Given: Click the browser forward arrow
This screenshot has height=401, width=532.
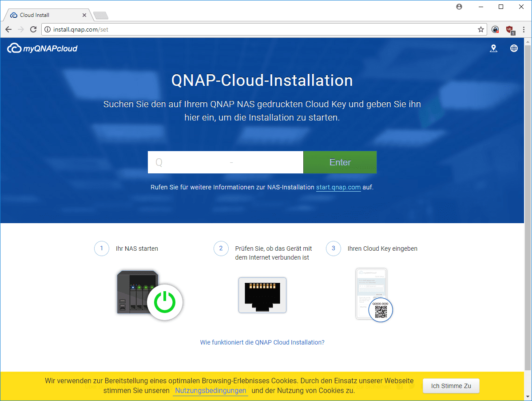Looking at the screenshot, I should point(21,29).
